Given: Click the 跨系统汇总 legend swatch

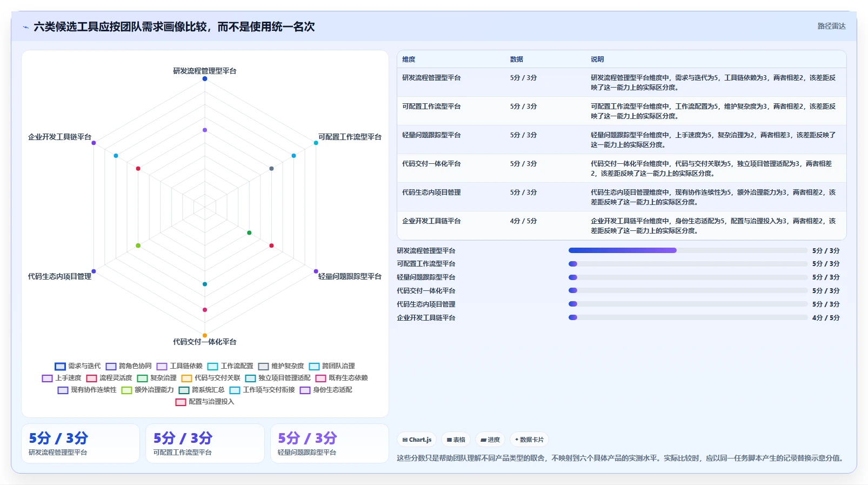Looking at the screenshot, I should pos(184,390).
